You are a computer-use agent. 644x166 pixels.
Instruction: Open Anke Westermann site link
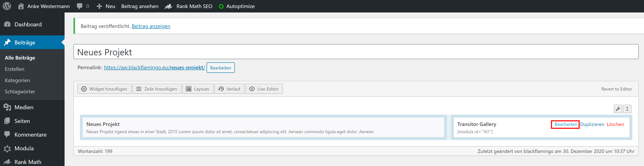(48, 6)
